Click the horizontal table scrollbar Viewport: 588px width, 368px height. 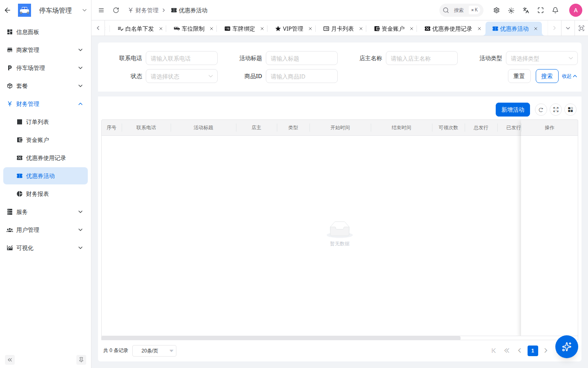point(281,338)
